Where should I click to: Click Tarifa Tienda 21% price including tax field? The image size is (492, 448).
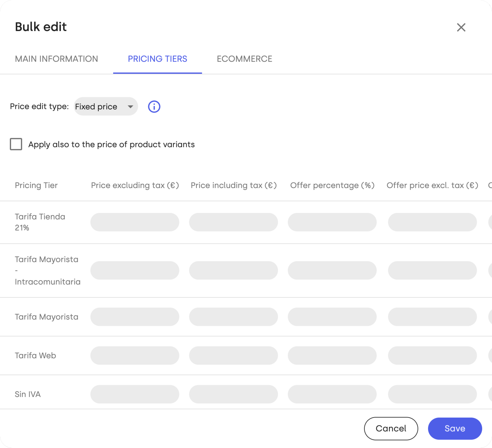233,222
